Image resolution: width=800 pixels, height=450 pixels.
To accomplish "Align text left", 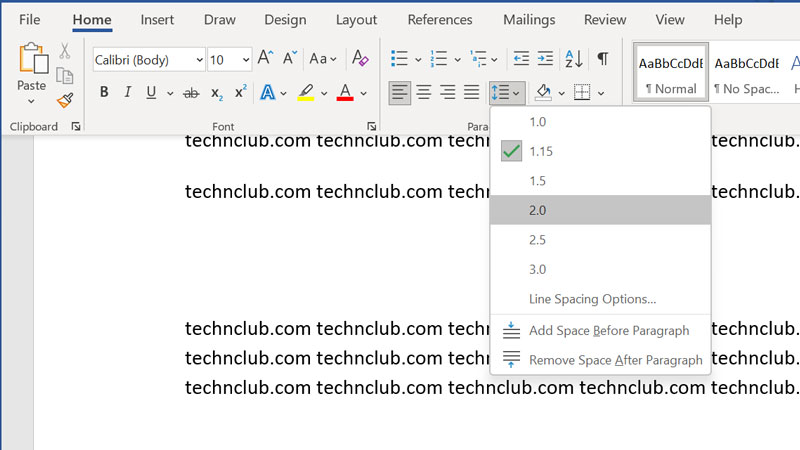I will [x=399, y=92].
